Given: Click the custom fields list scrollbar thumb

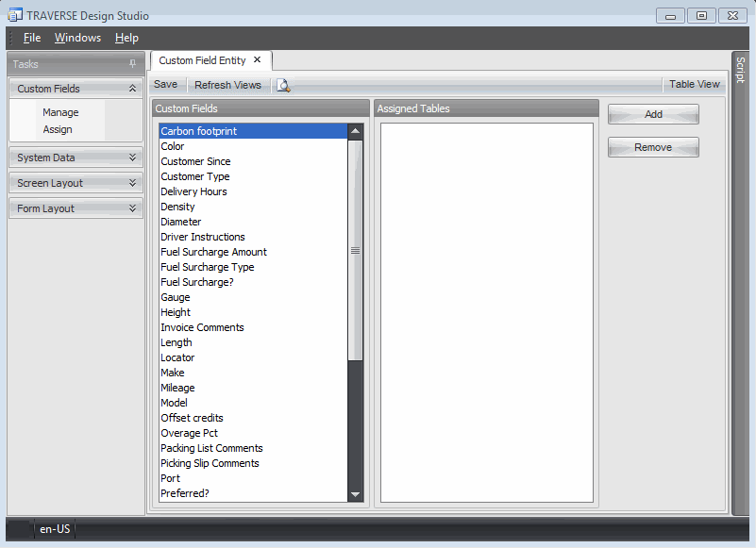Looking at the screenshot, I should tap(355, 250).
